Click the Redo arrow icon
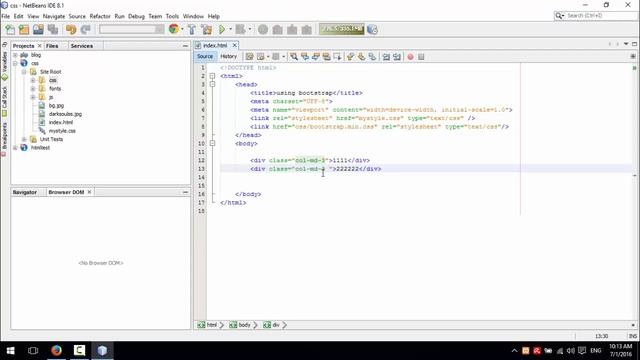 [85, 29]
